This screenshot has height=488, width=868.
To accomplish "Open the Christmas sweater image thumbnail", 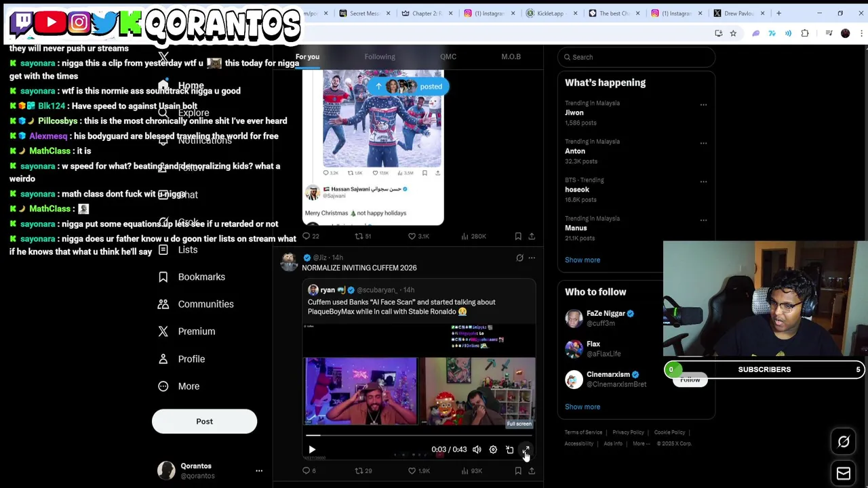I will [x=382, y=119].
